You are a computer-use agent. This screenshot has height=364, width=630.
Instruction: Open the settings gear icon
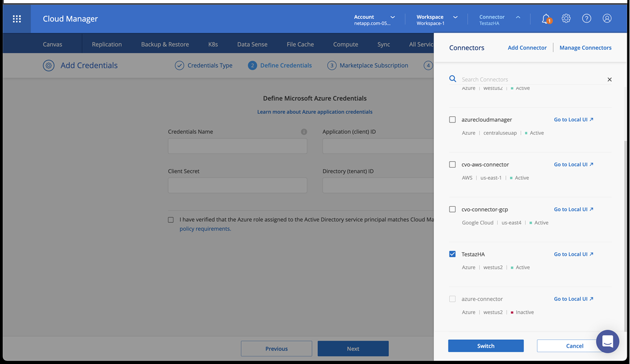pos(566,19)
